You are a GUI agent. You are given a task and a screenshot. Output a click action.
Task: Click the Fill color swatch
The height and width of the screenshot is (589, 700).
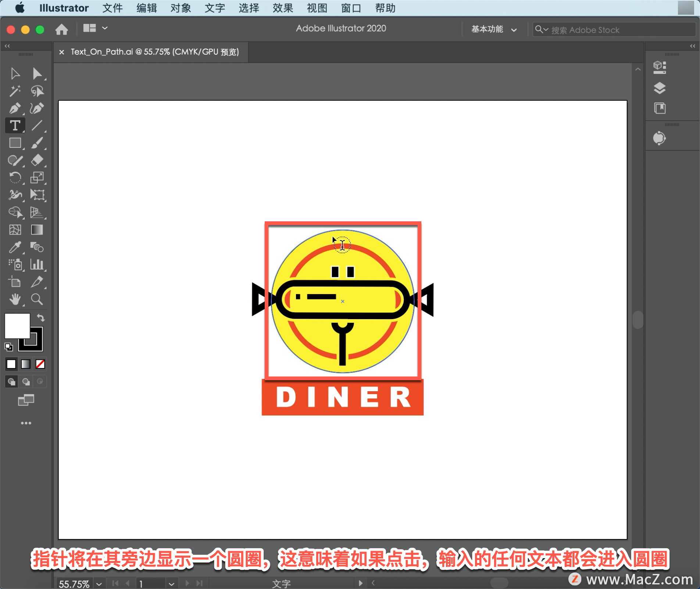click(x=17, y=326)
